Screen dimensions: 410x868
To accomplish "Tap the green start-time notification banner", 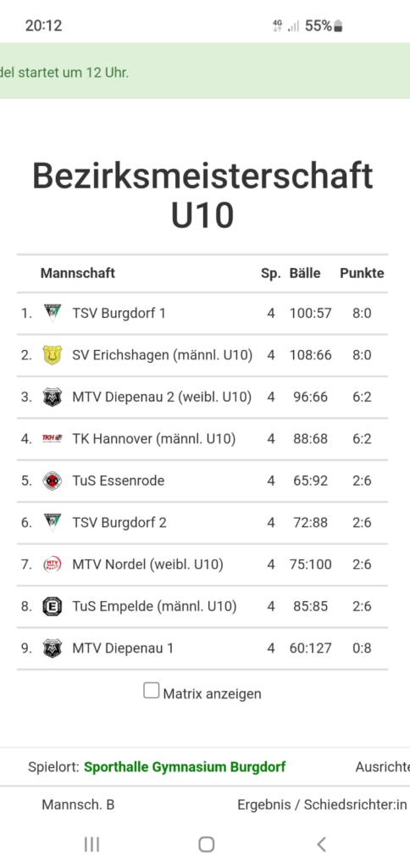I will [x=205, y=71].
